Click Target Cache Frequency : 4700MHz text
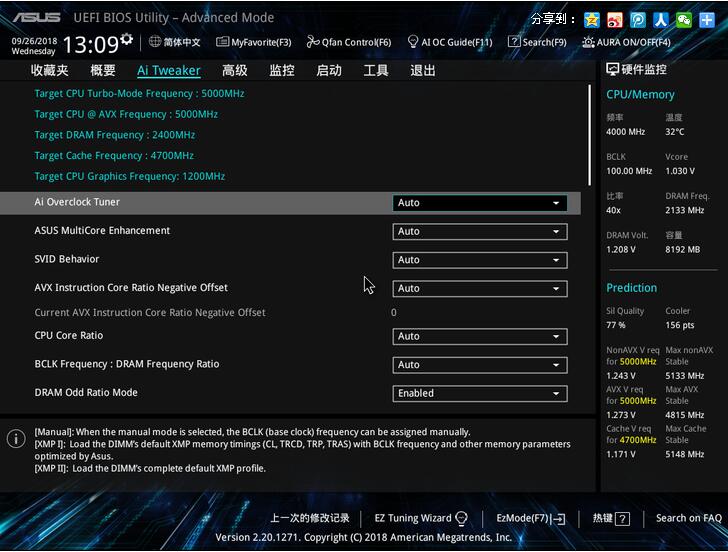Image resolution: width=728 pixels, height=552 pixels. coord(114,156)
